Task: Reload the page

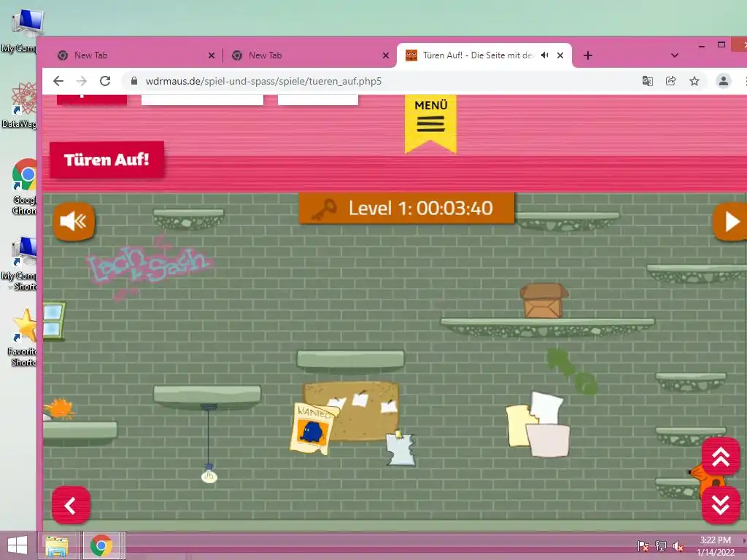Action: tap(105, 81)
